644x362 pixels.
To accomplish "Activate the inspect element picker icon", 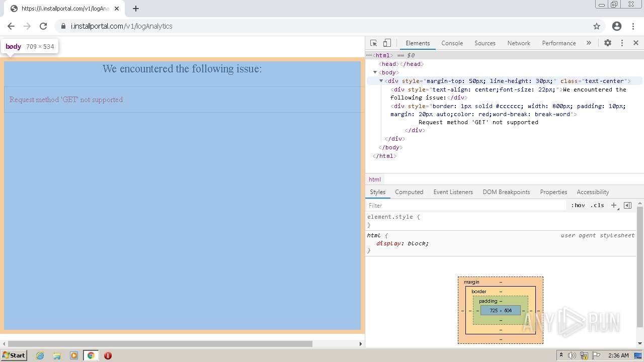I will [373, 43].
